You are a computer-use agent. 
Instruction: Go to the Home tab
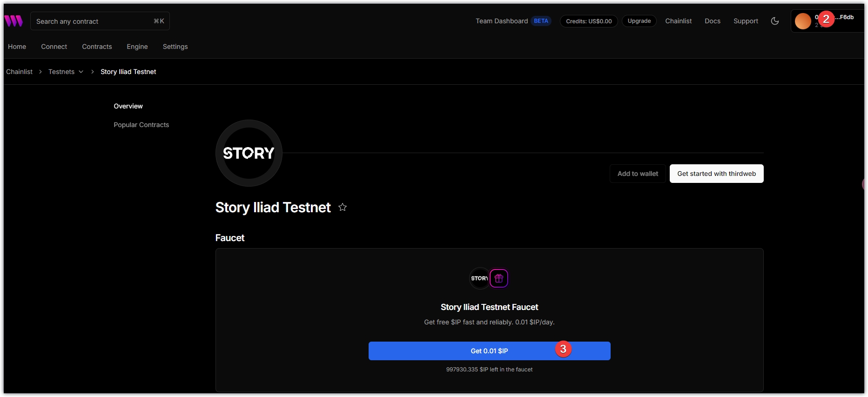(17, 47)
